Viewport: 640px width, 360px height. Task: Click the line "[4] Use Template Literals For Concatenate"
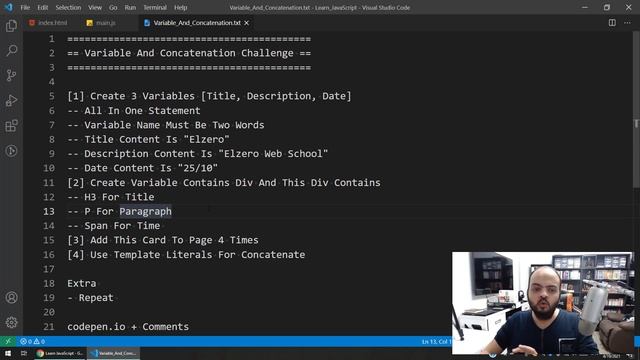(186, 255)
